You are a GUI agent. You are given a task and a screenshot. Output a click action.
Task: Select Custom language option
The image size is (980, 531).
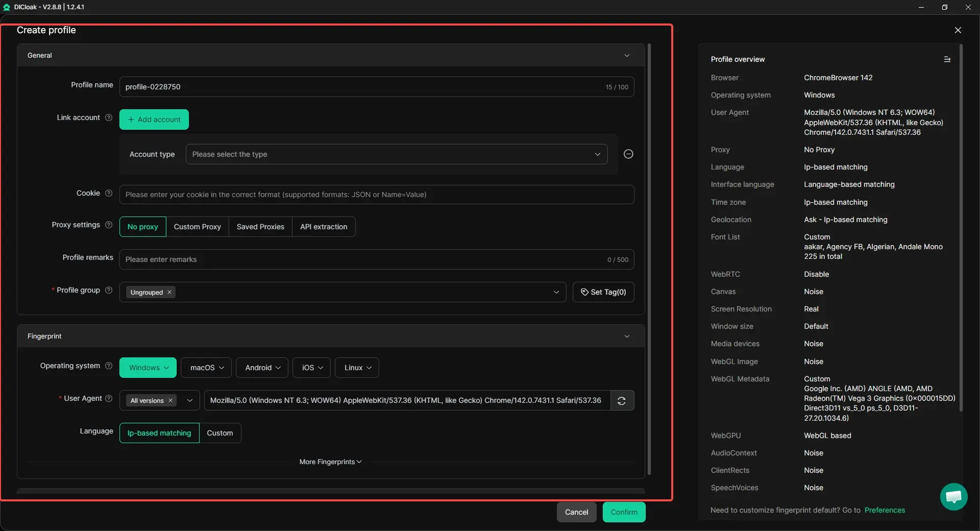(219, 433)
